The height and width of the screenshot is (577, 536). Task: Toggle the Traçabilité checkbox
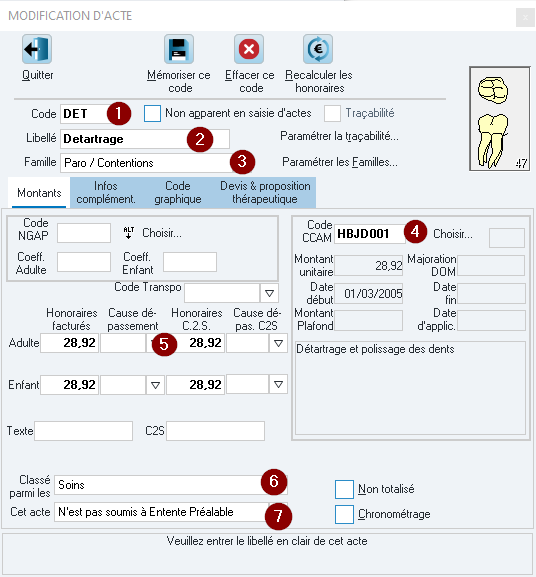coord(332,113)
